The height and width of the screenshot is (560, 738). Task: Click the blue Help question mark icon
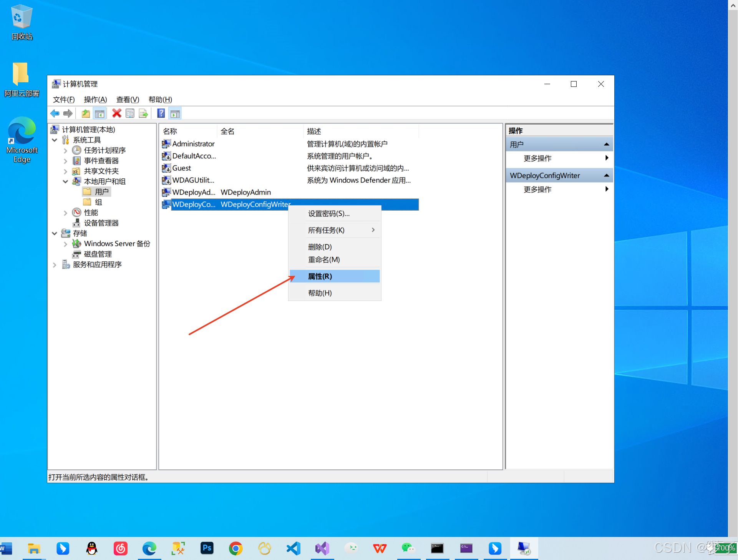tap(161, 113)
